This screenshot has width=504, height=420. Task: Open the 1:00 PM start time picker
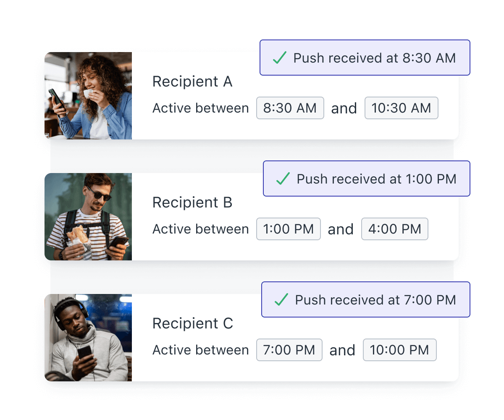point(289,229)
